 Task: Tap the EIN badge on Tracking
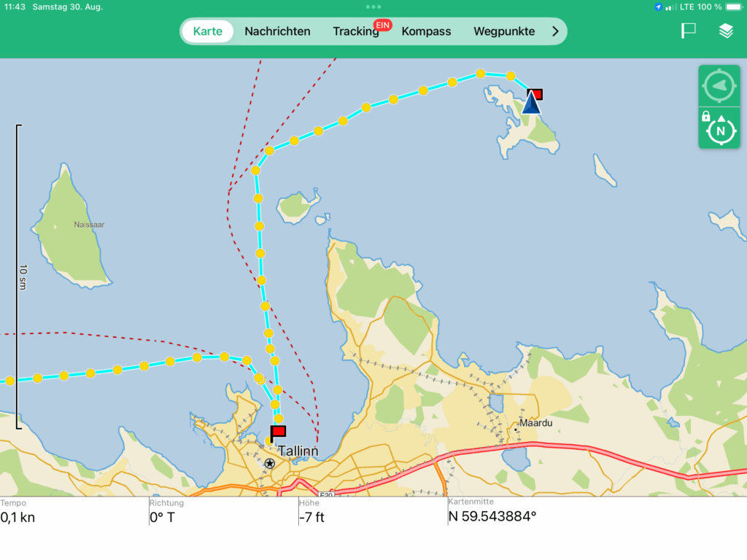click(x=382, y=25)
